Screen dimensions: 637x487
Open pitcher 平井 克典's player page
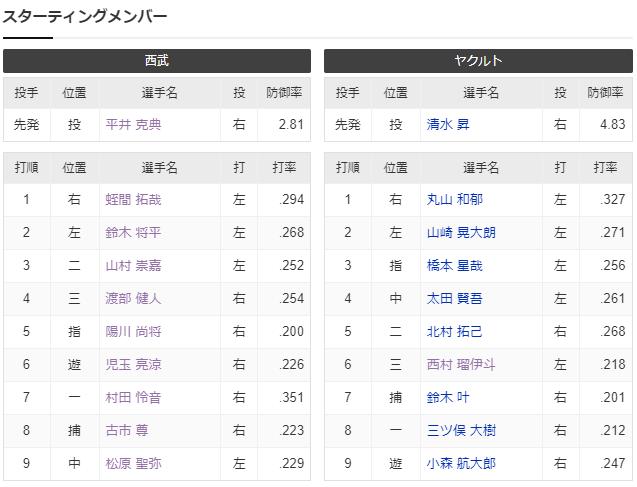pos(133,125)
